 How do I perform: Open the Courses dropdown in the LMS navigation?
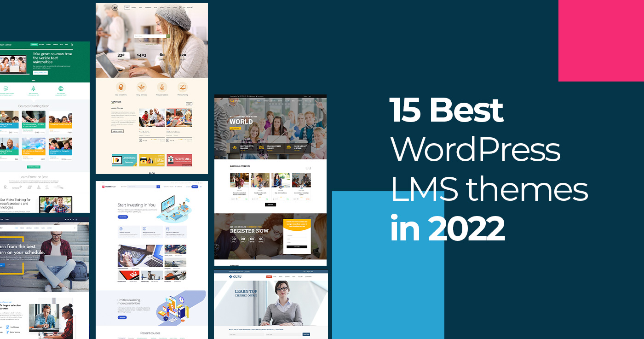coord(134,7)
